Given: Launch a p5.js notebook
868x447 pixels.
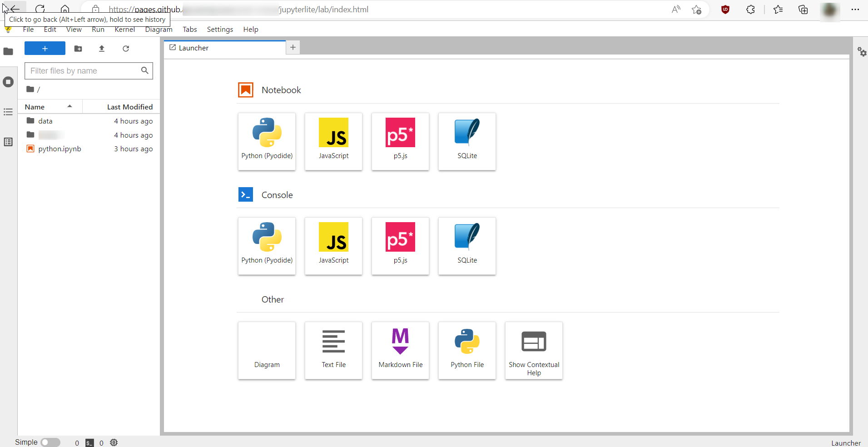Looking at the screenshot, I should (400, 141).
